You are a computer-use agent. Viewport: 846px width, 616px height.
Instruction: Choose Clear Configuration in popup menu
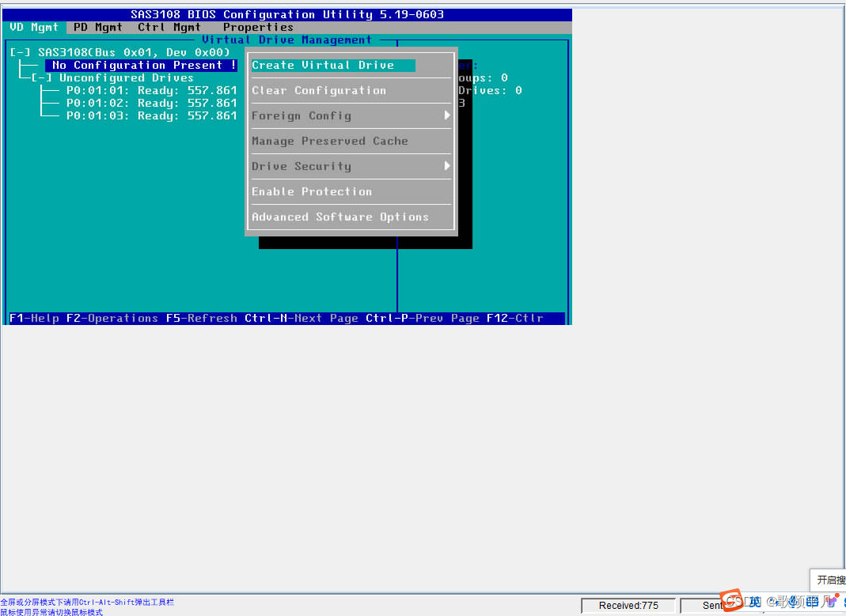point(319,90)
